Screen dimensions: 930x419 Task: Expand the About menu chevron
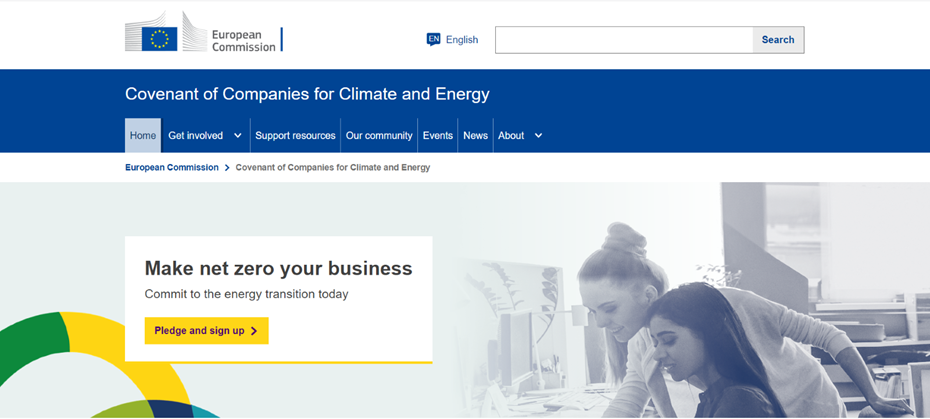[x=538, y=136]
